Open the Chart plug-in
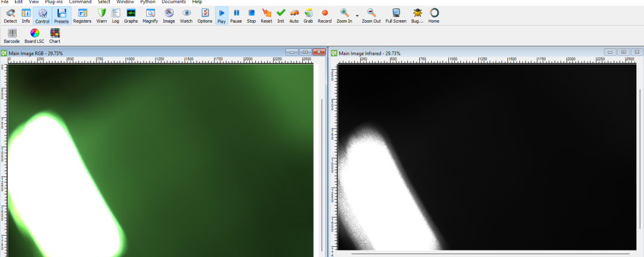644x257 pixels. click(x=55, y=36)
